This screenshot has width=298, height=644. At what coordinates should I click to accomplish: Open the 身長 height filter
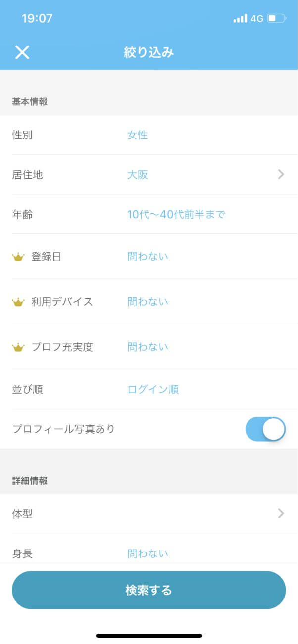[148, 553]
